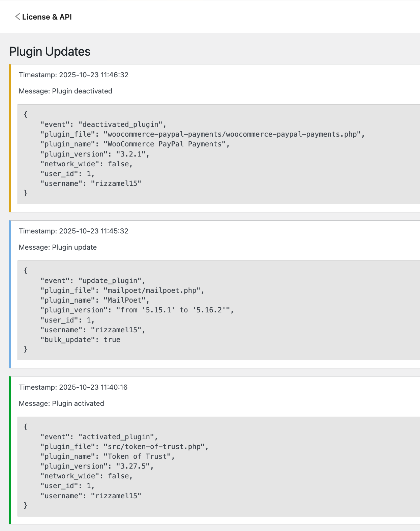Click the plugin version "3.27.5" line

[x=97, y=466]
